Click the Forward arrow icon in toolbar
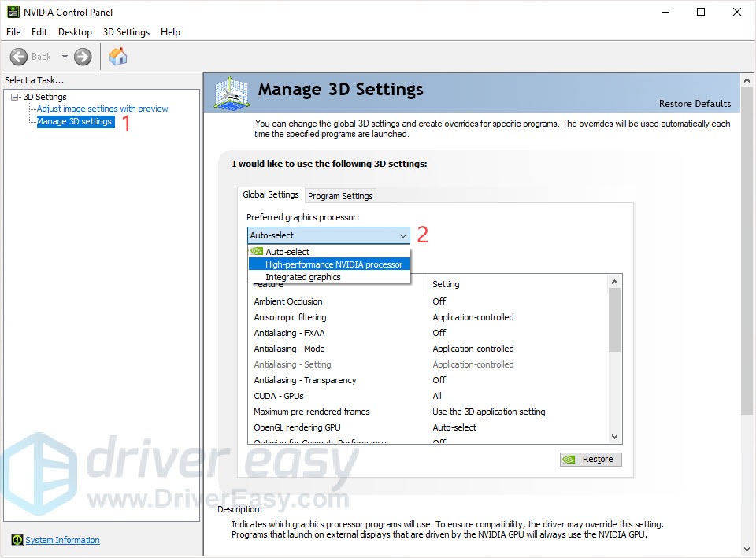This screenshot has width=756, height=558. tap(83, 57)
